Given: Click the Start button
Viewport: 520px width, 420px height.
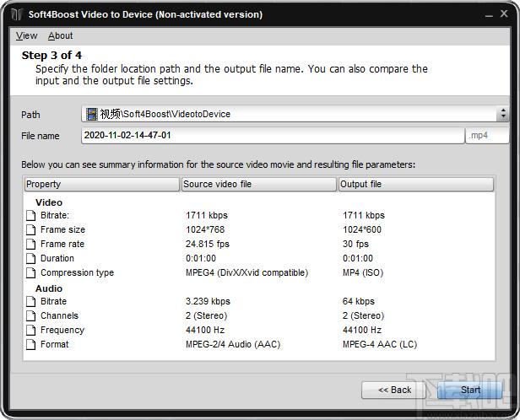Looking at the screenshot, I should (470, 390).
